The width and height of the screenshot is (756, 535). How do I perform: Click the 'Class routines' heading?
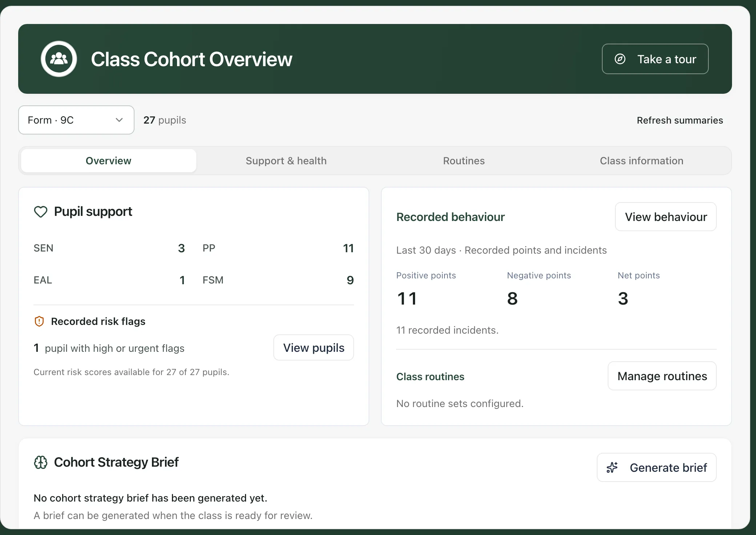point(430,377)
